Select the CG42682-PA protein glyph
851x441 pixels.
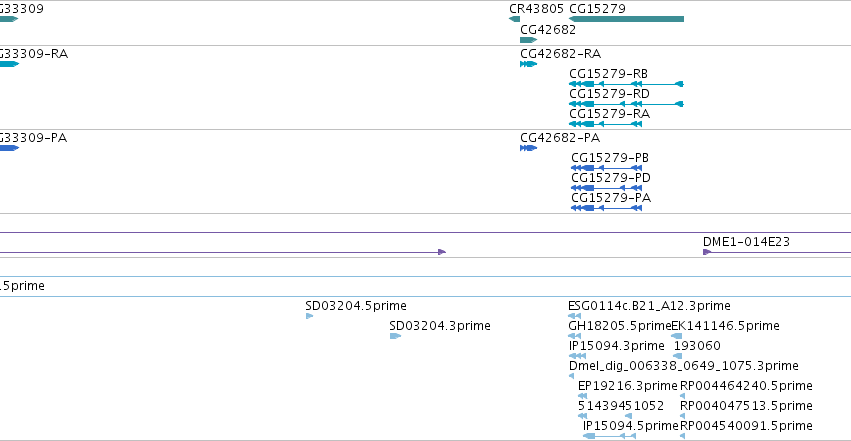coord(529,148)
